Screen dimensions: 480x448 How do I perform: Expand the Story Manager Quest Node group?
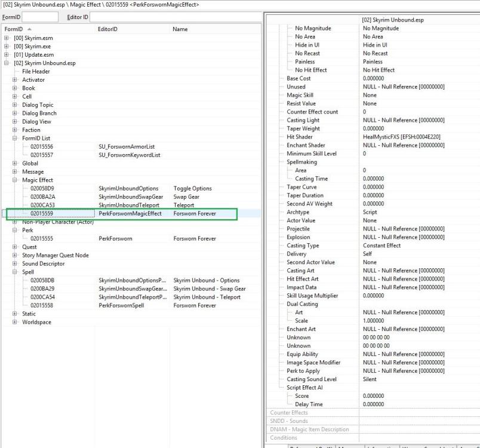pyautogui.click(x=14, y=255)
